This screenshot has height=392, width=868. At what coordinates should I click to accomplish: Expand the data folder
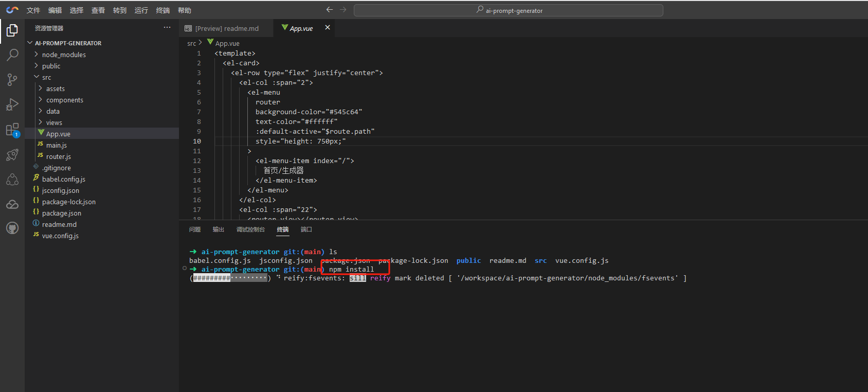(102, 111)
